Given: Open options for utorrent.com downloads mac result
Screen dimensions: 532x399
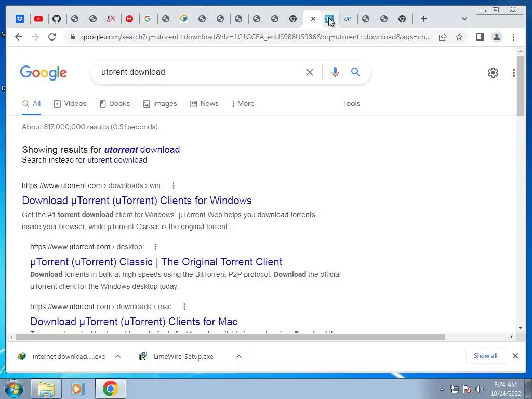Looking at the screenshot, I should [x=184, y=307].
